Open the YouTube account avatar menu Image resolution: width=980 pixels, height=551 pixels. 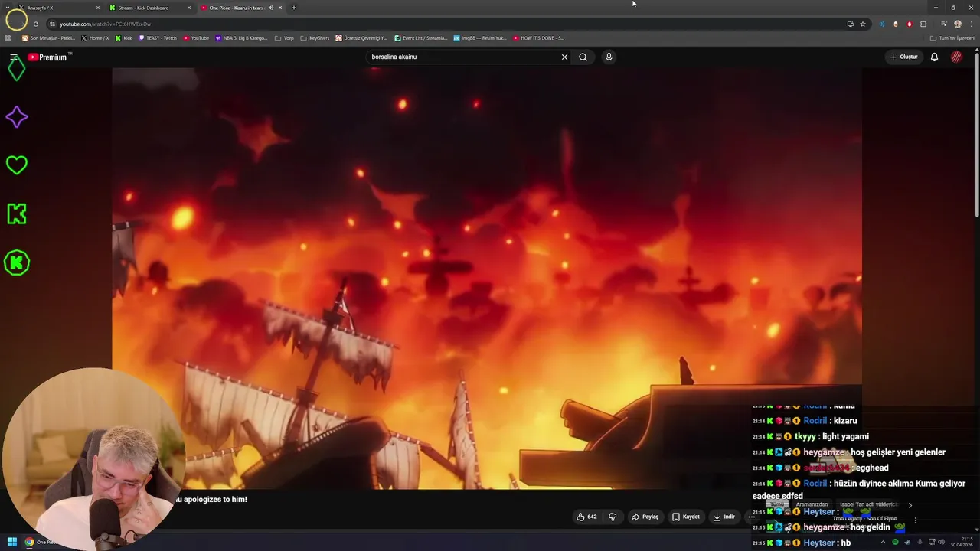(956, 57)
